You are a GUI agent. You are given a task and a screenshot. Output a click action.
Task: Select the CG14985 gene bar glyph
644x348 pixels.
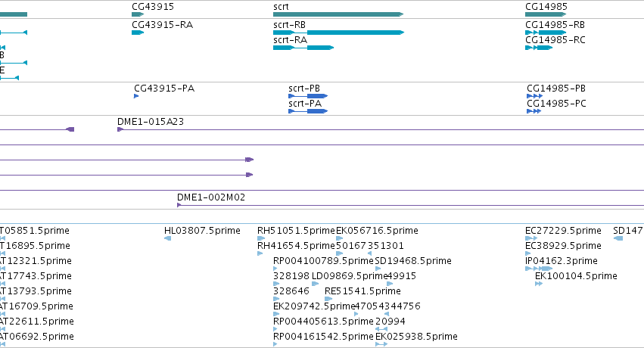coord(546,14)
